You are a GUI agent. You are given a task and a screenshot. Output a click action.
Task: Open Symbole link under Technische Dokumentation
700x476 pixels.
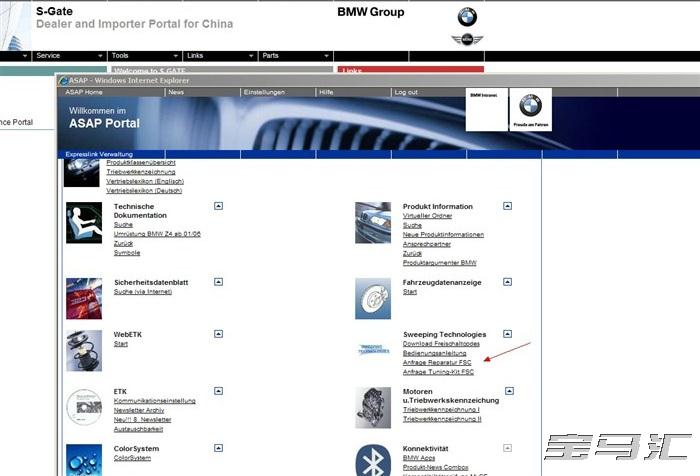pyautogui.click(x=127, y=253)
